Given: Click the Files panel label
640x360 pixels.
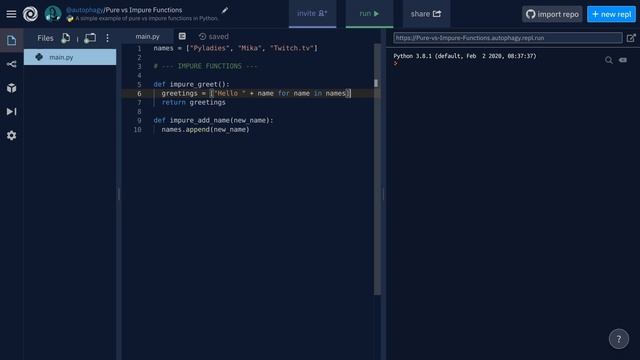Looking at the screenshot, I should point(45,38).
